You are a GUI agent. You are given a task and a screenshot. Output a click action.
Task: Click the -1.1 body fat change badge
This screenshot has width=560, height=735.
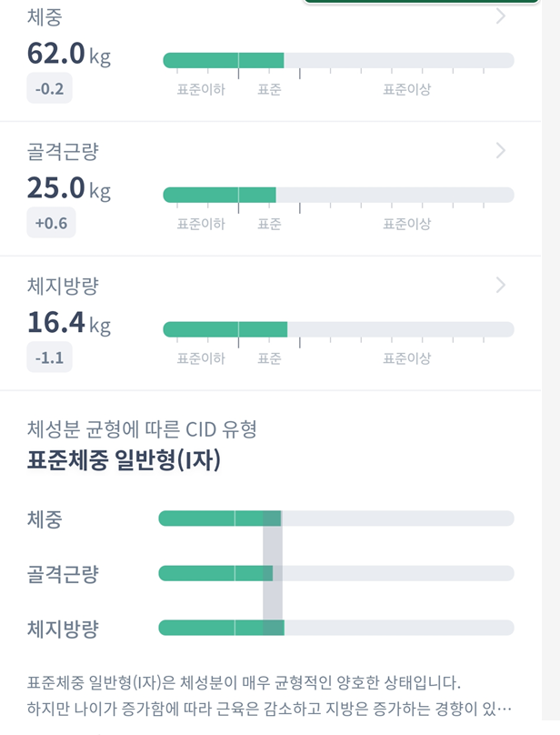coord(49,358)
